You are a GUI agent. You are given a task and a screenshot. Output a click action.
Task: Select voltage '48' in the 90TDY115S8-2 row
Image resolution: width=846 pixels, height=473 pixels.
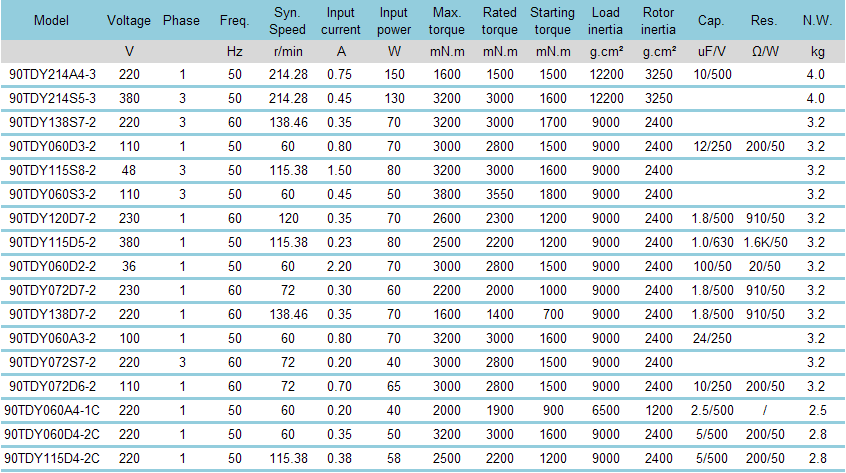click(x=129, y=170)
